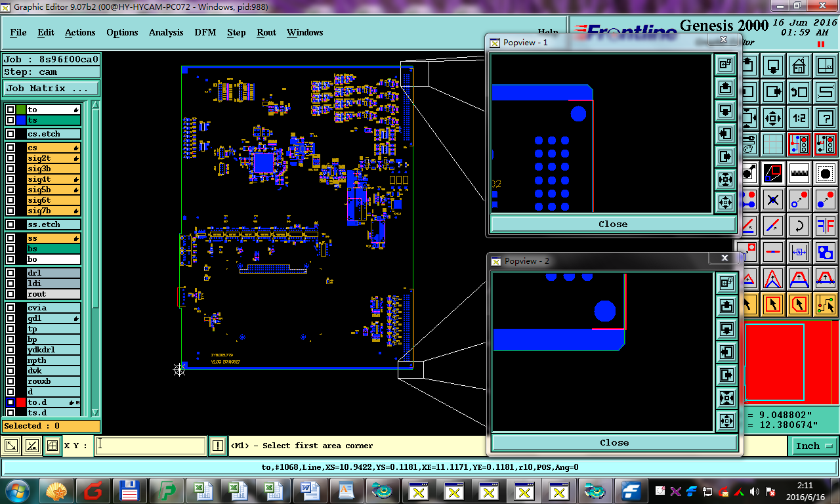Click the layer list scroll-down arrow
The image size is (840, 504).
point(96,412)
